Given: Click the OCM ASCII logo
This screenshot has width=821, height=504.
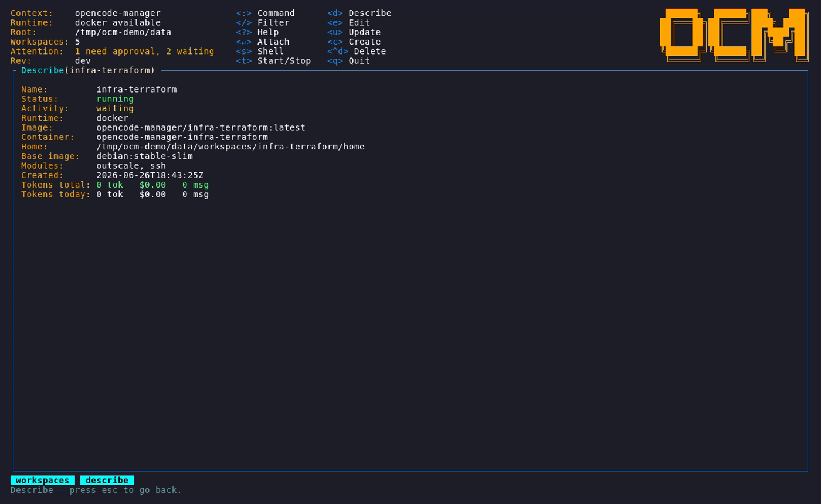Looking at the screenshot, I should click(734, 35).
